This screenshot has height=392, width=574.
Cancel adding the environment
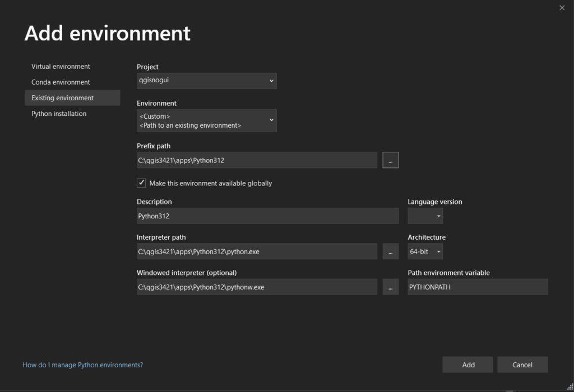point(522,365)
